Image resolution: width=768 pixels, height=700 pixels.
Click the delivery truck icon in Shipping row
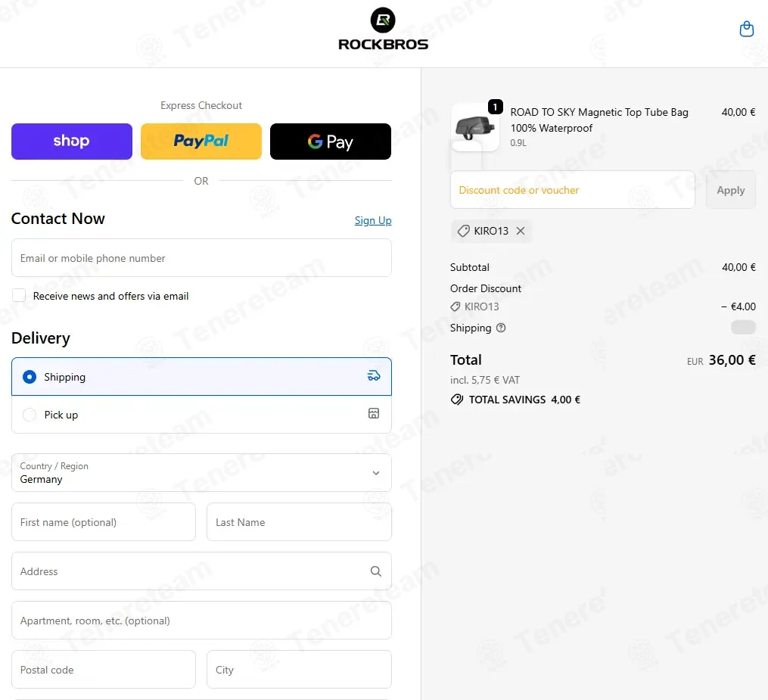374,375
